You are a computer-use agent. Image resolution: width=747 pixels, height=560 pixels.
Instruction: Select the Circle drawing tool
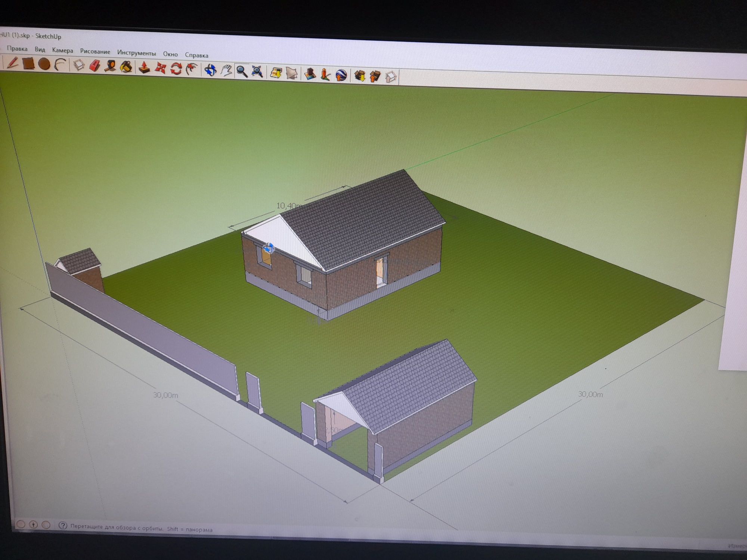pos(44,64)
